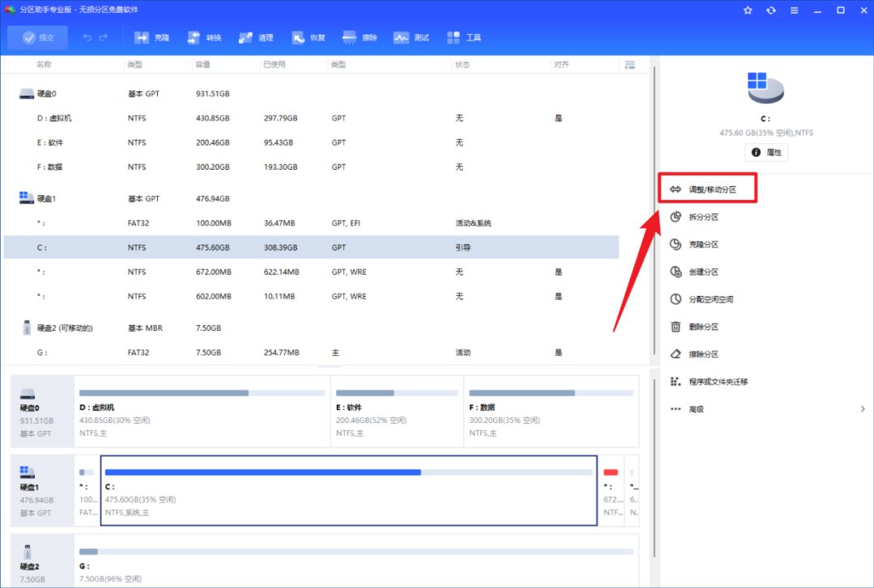Click the refresh icon in title bar
The image size is (874, 588).
click(771, 10)
